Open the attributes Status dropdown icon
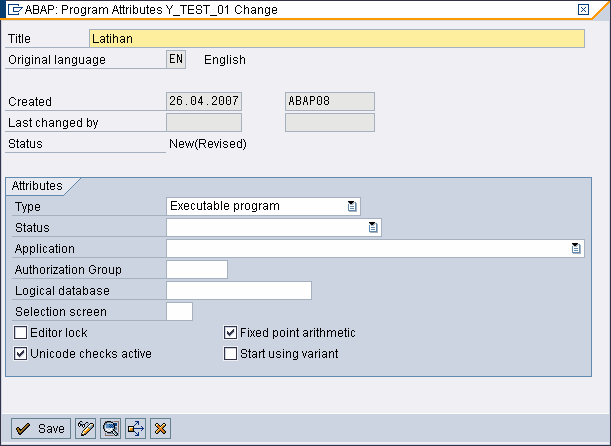 [373, 227]
